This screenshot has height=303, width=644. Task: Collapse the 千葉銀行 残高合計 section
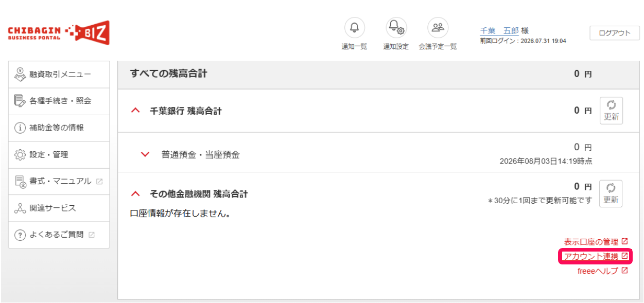click(135, 111)
